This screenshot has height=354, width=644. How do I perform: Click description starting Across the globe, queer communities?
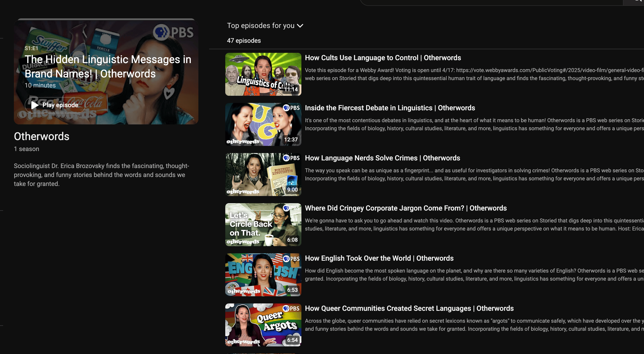pyautogui.click(x=474, y=325)
